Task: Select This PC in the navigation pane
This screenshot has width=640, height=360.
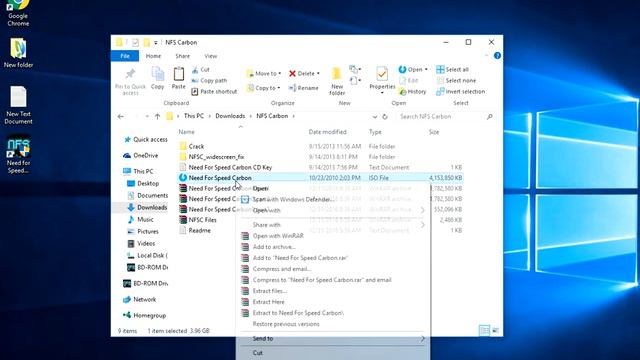Action: [138, 171]
